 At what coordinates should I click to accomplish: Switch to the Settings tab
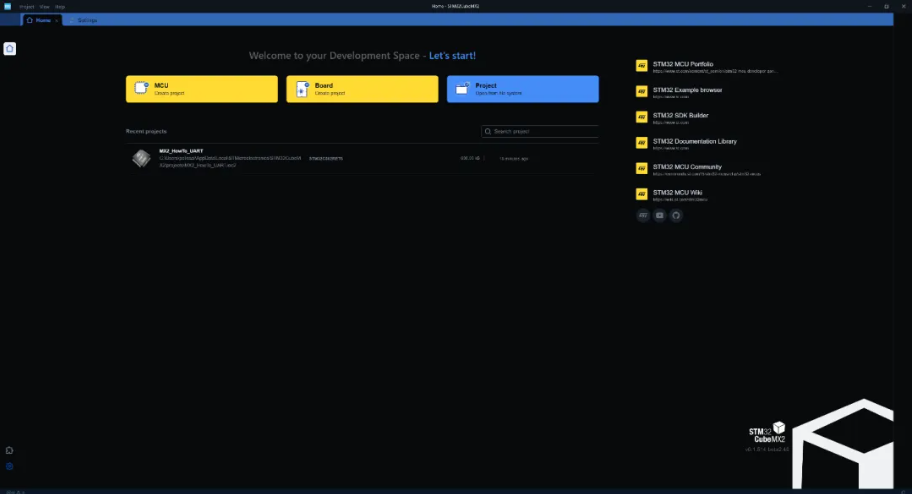pos(83,20)
